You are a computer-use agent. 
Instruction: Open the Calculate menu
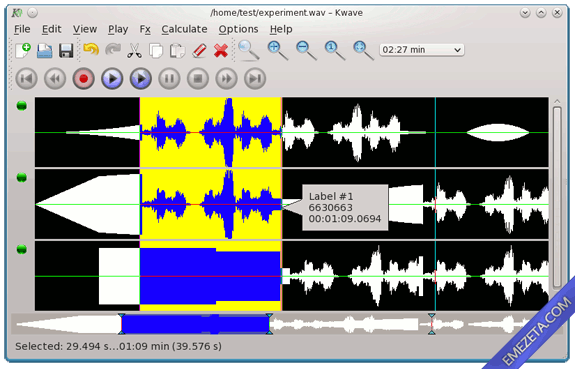[184, 29]
